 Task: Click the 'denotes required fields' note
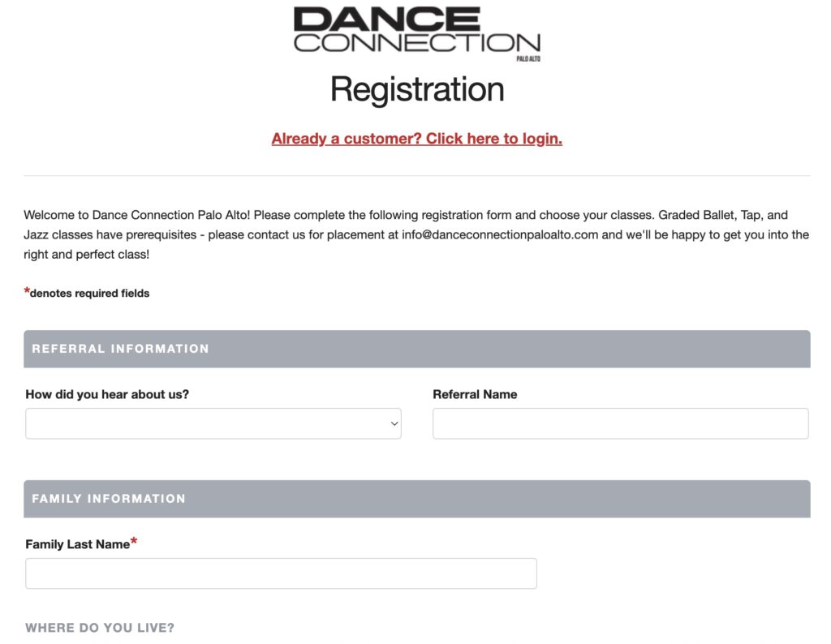click(89, 294)
